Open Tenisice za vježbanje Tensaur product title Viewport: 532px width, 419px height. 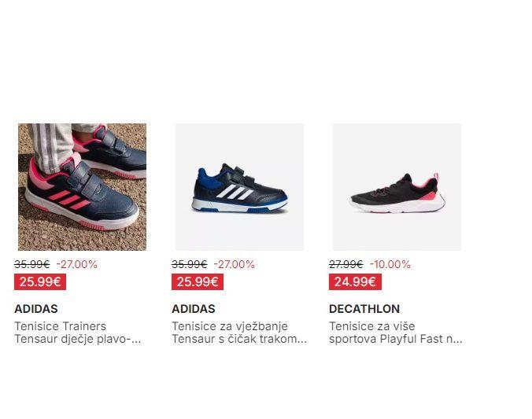point(239,333)
